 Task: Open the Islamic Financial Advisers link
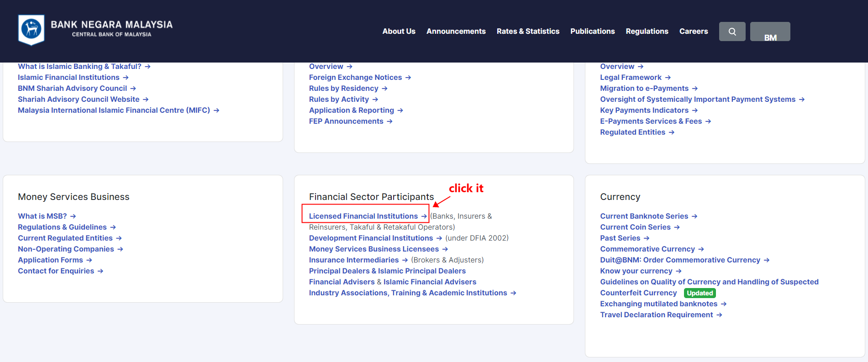pyautogui.click(x=430, y=282)
